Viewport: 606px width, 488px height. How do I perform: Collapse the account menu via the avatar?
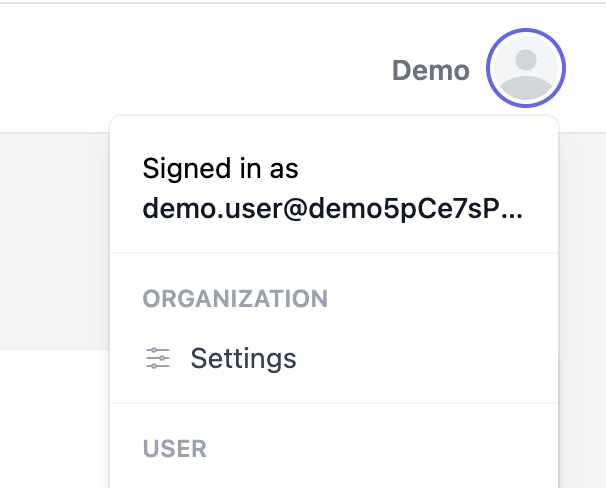(x=526, y=70)
